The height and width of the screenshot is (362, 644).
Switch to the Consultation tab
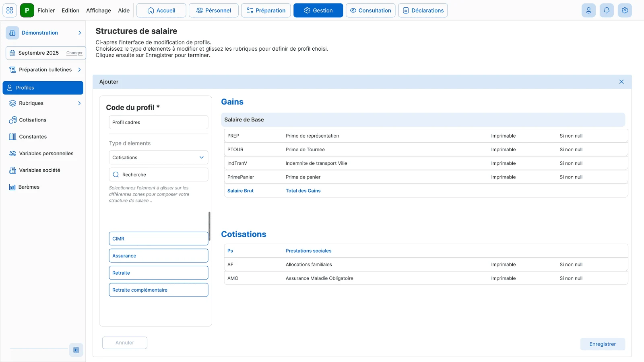click(371, 10)
